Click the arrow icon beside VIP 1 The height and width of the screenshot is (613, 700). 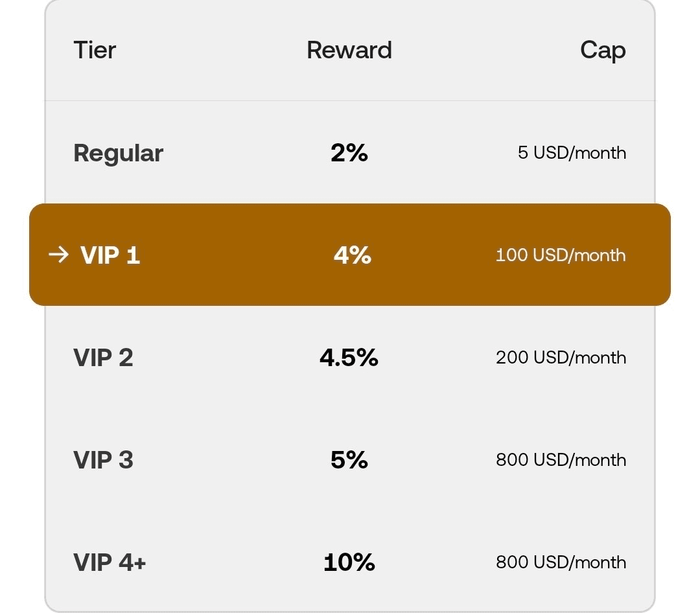58,255
